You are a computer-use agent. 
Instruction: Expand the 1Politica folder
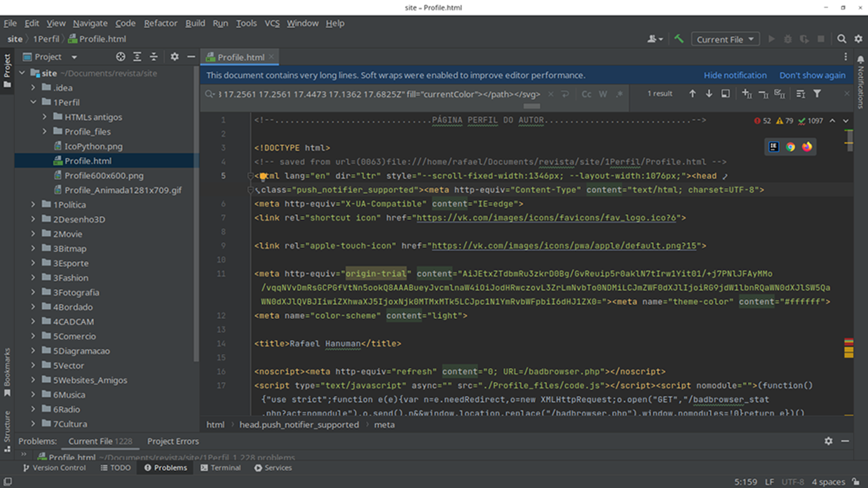point(34,205)
